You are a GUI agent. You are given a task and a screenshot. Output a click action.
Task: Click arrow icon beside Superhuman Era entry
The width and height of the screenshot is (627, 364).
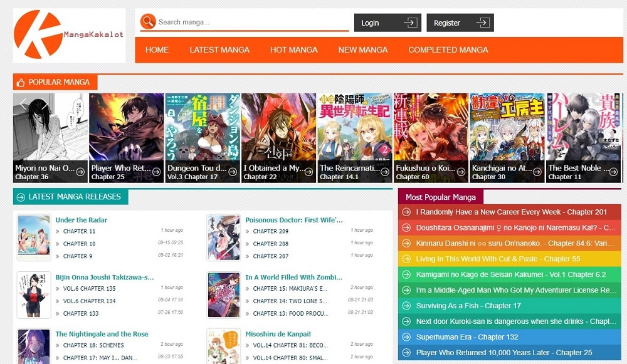pyautogui.click(x=406, y=337)
